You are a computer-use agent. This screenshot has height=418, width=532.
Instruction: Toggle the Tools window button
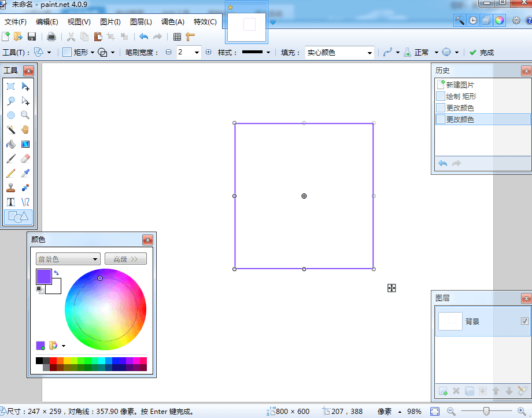tap(460, 20)
